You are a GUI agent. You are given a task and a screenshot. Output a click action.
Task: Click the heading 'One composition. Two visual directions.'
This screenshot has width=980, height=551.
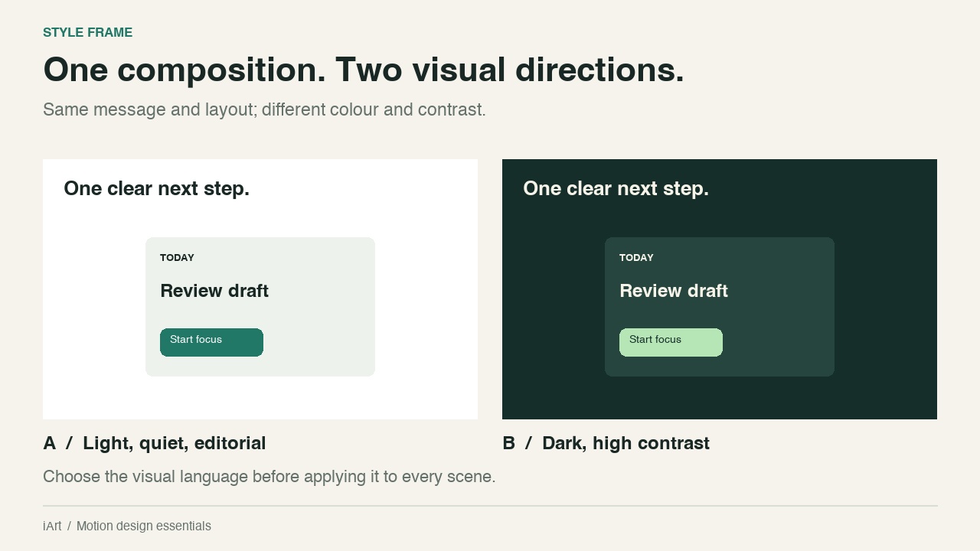[364, 70]
